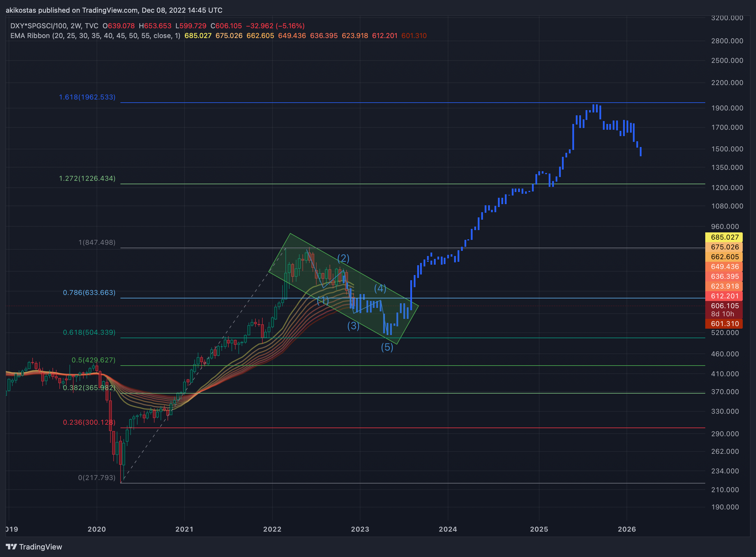The image size is (756, 557).
Task: Click the 606.105 current price tag
Action: [724, 306]
